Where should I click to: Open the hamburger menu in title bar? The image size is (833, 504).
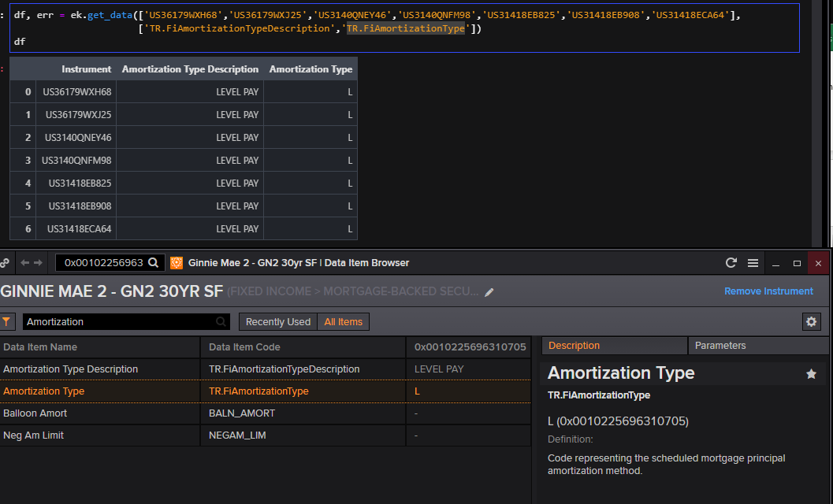(x=753, y=263)
